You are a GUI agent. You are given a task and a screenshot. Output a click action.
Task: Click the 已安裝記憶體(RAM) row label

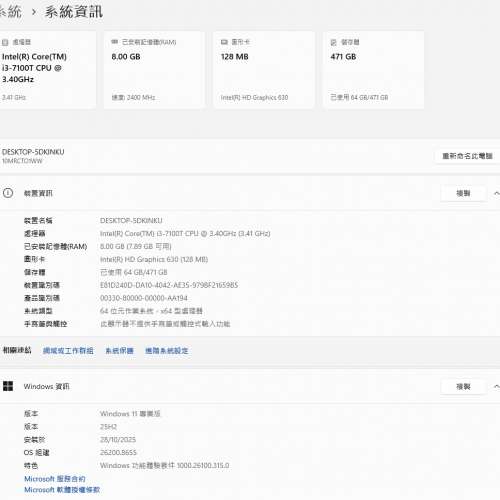click(x=56, y=247)
